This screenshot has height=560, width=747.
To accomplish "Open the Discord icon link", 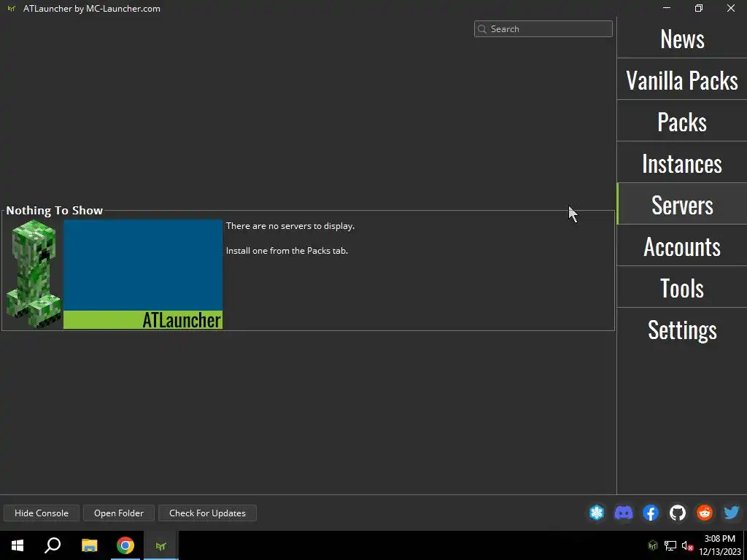I will pos(624,513).
